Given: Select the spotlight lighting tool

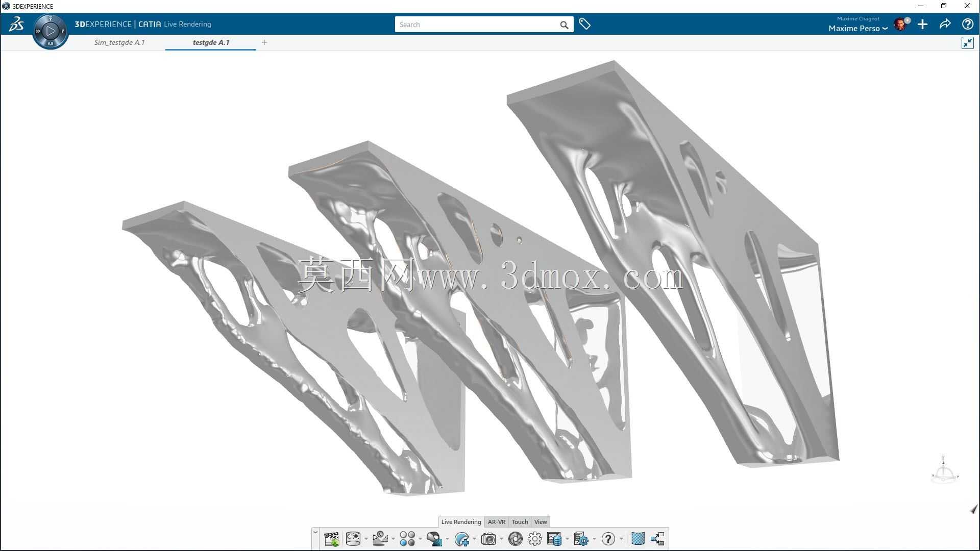Looking at the screenshot, I should [434, 539].
